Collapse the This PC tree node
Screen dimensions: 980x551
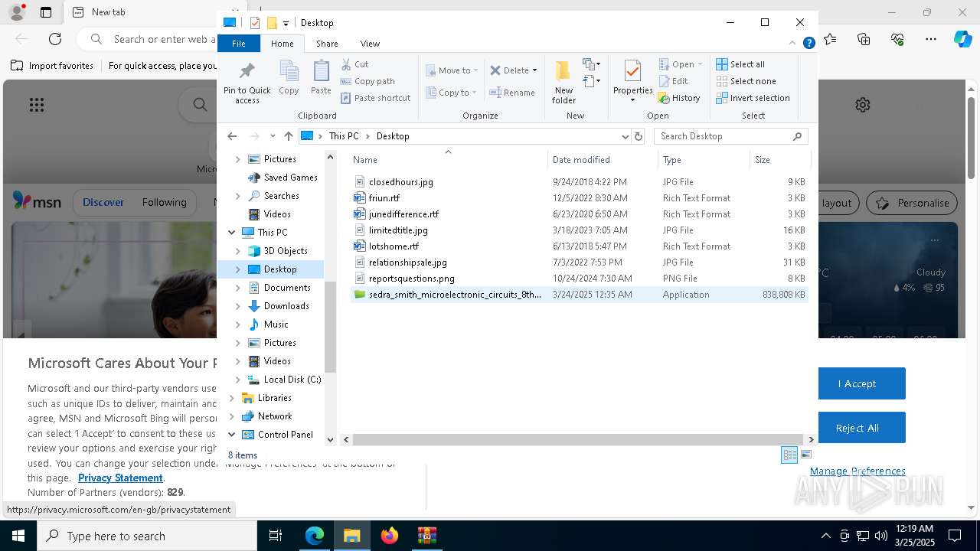coord(232,233)
